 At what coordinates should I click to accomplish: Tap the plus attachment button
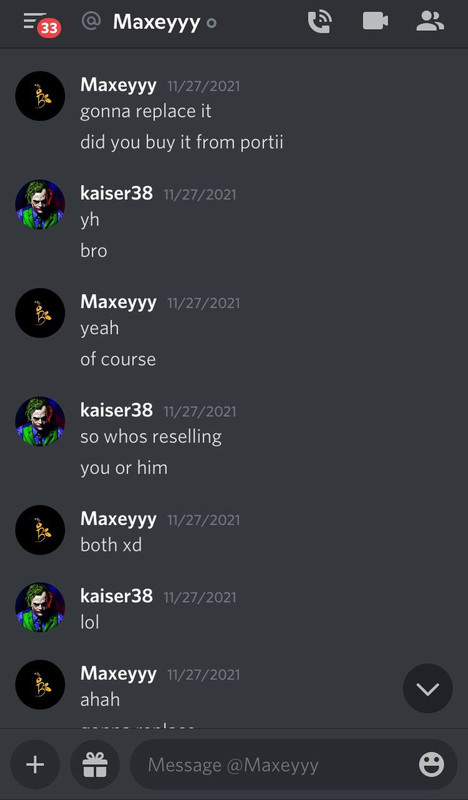[x=35, y=764]
